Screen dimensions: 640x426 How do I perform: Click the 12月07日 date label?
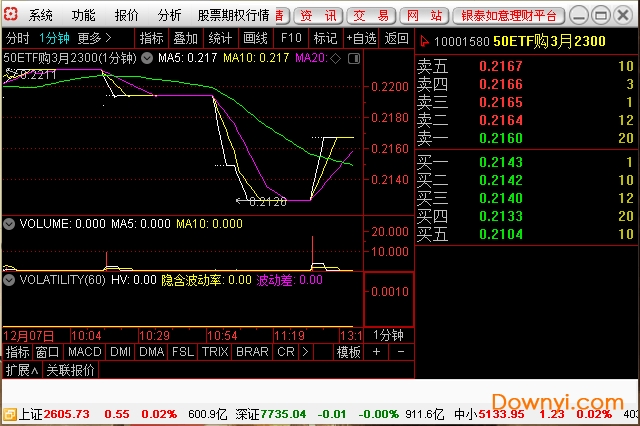pyautogui.click(x=29, y=336)
